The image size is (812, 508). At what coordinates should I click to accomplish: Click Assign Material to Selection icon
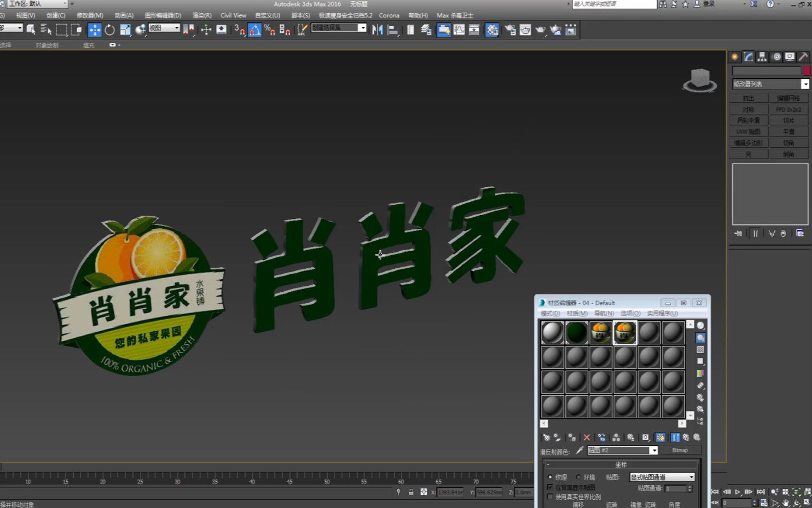click(x=572, y=437)
